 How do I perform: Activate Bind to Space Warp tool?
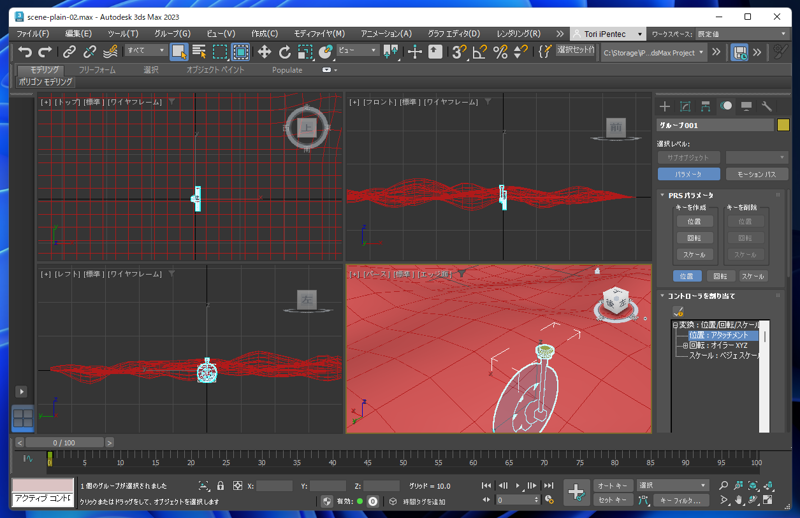tap(110, 52)
